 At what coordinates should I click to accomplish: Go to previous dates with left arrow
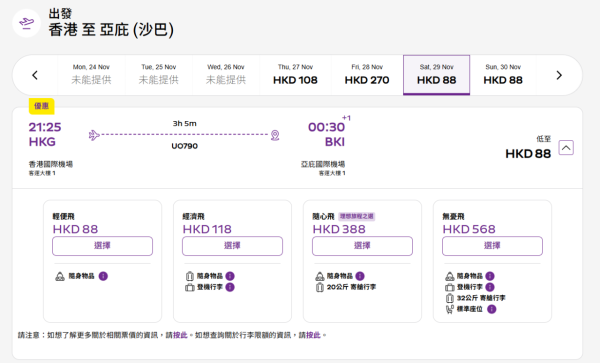point(35,75)
